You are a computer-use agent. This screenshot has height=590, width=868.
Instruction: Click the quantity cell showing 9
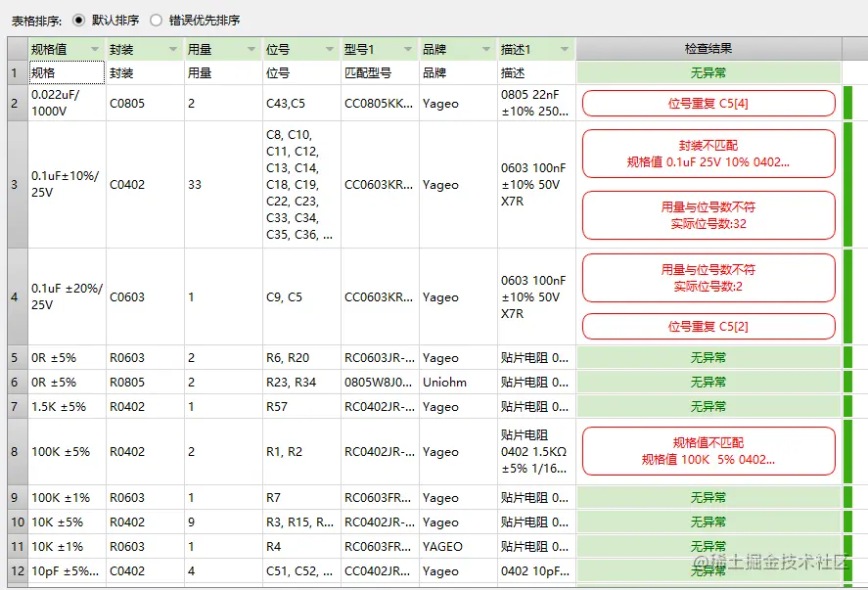(x=223, y=522)
